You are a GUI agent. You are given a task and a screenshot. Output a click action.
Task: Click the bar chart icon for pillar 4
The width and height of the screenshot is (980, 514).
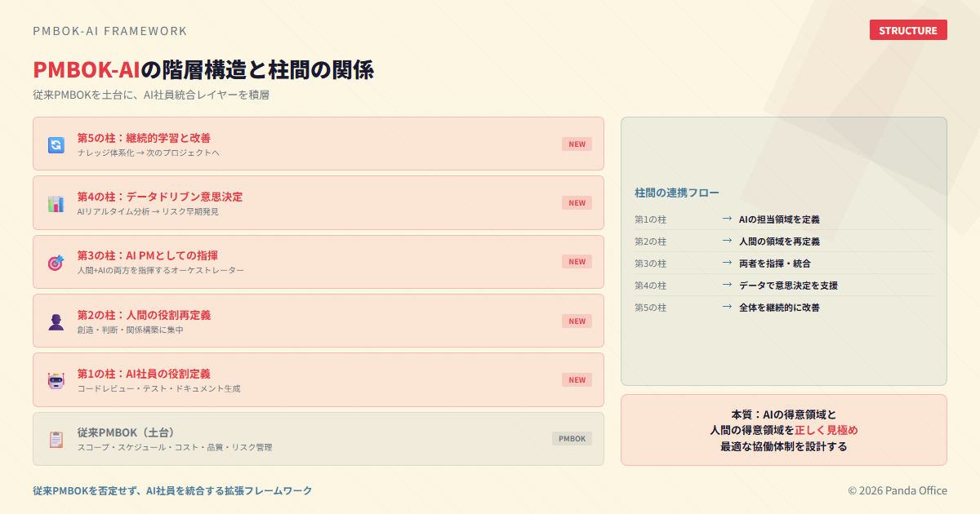click(56, 204)
